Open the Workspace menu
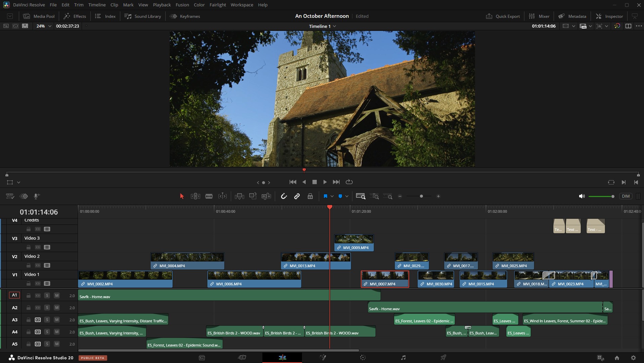Screen dimensions: 644x363 click(242, 5)
